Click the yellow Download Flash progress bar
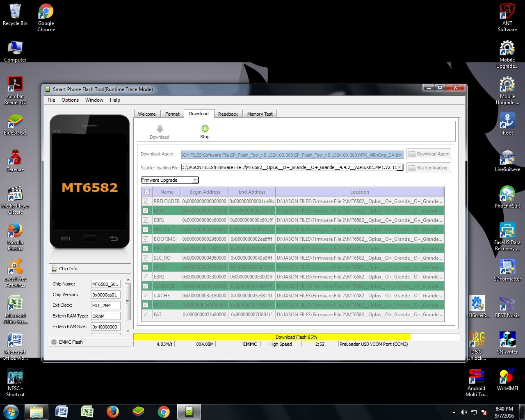The height and width of the screenshot is (420, 525). 272,337
